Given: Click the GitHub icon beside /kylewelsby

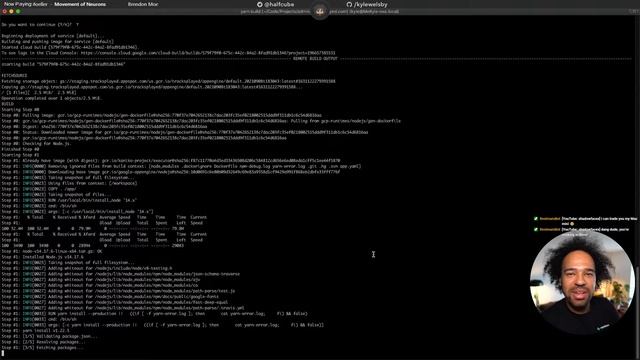Looking at the screenshot, I should point(349,4).
